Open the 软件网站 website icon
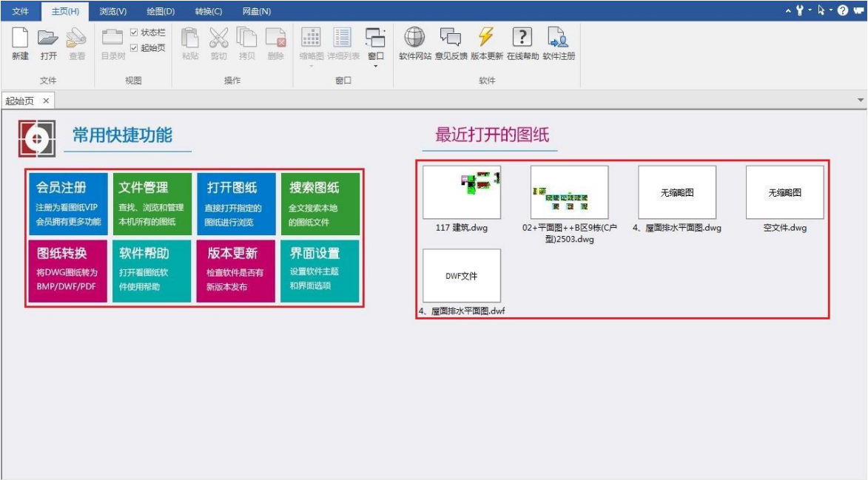 (411, 46)
